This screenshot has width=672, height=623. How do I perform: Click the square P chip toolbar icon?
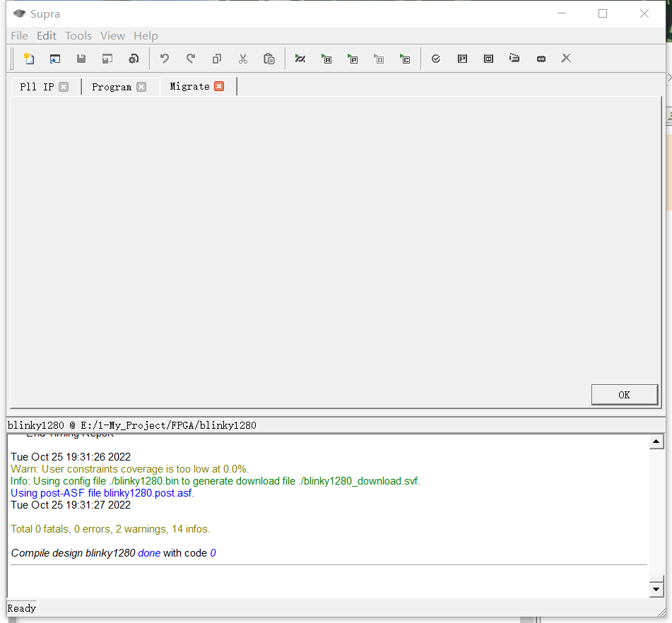click(462, 59)
